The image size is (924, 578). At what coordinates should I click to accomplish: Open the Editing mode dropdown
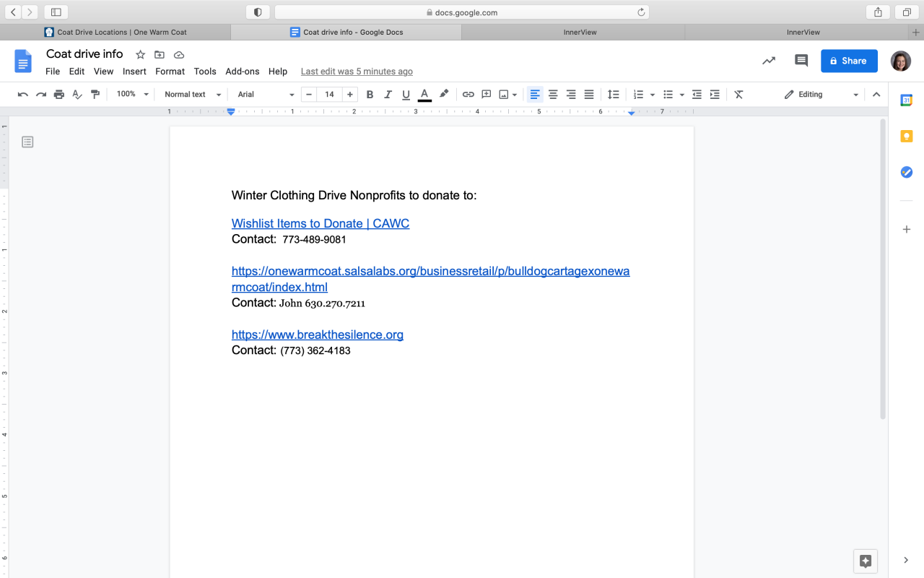821,95
